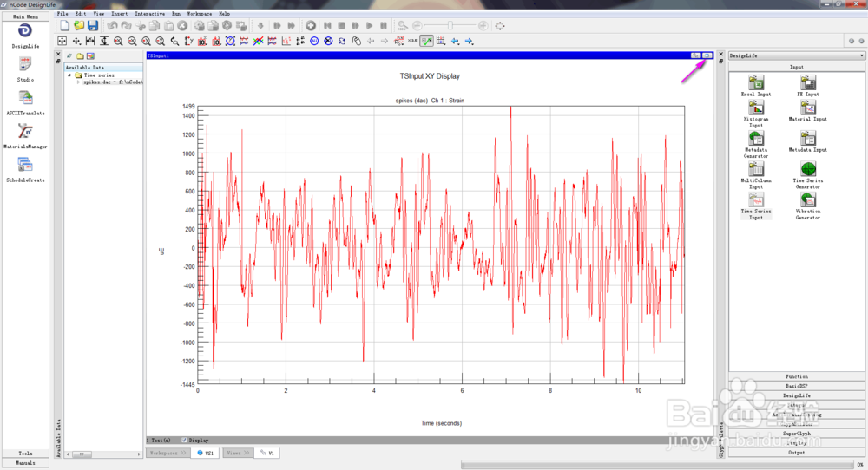This screenshot has width=868, height=470.
Task: Click the Available Data horizontal scrollbar thumb
Action: (x=82, y=454)
